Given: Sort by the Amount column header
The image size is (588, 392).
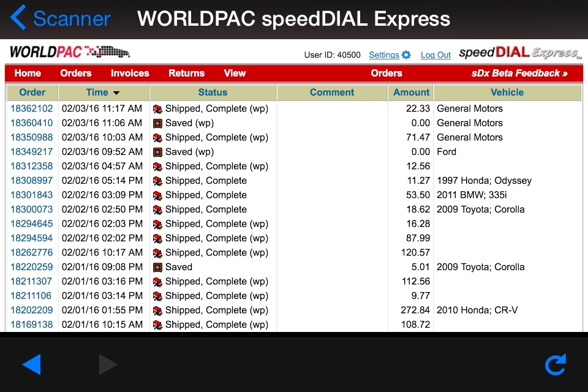Looking at the screenshot, I should [x=411, y=92].
